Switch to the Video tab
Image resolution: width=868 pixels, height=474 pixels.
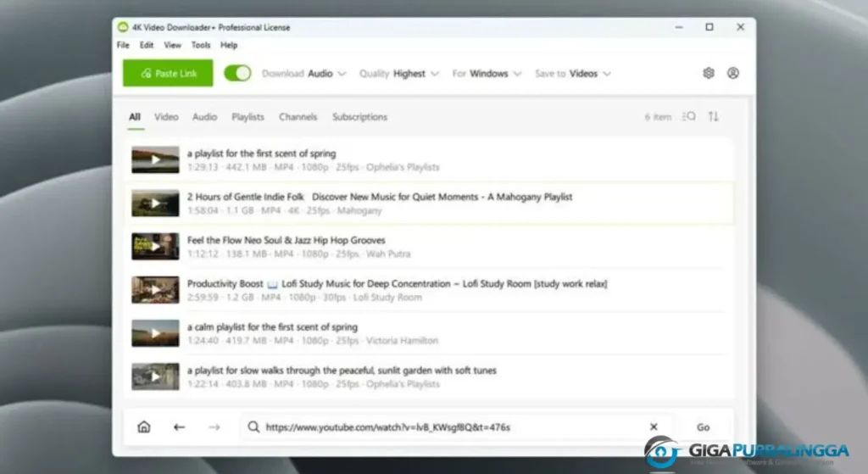[166, 117]
